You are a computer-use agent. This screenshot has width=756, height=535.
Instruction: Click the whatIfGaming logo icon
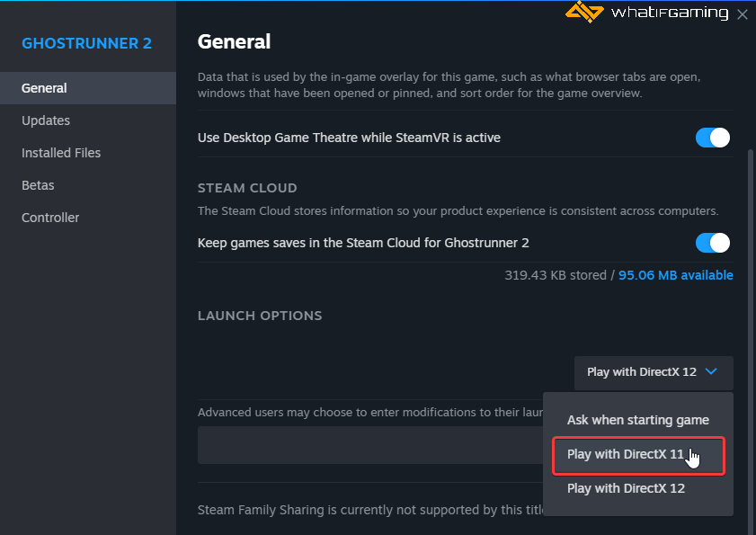pyautogui.click(x=584, y=13)
